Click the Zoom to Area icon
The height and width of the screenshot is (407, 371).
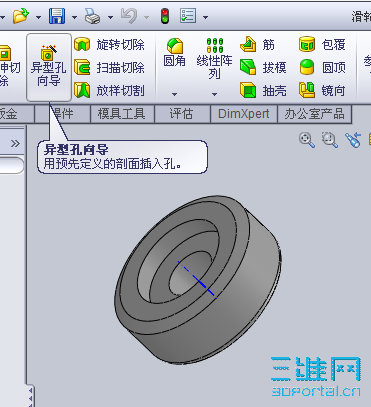point(330,140)
